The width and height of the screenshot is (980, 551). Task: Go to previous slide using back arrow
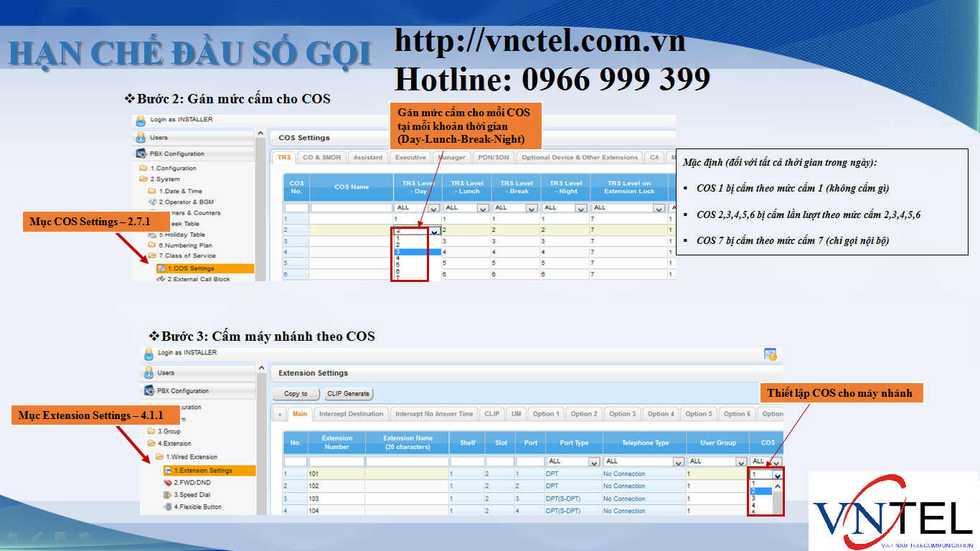pos(12,537)
